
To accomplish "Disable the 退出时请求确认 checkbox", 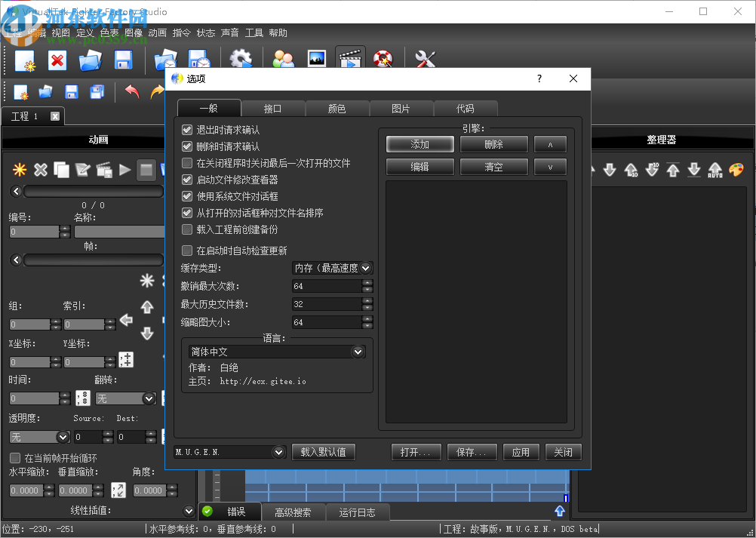I will pos(186,129).
